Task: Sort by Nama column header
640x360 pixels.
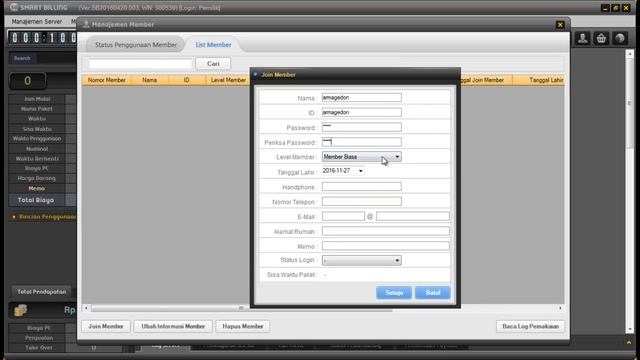Action: (x=149, y=80)
